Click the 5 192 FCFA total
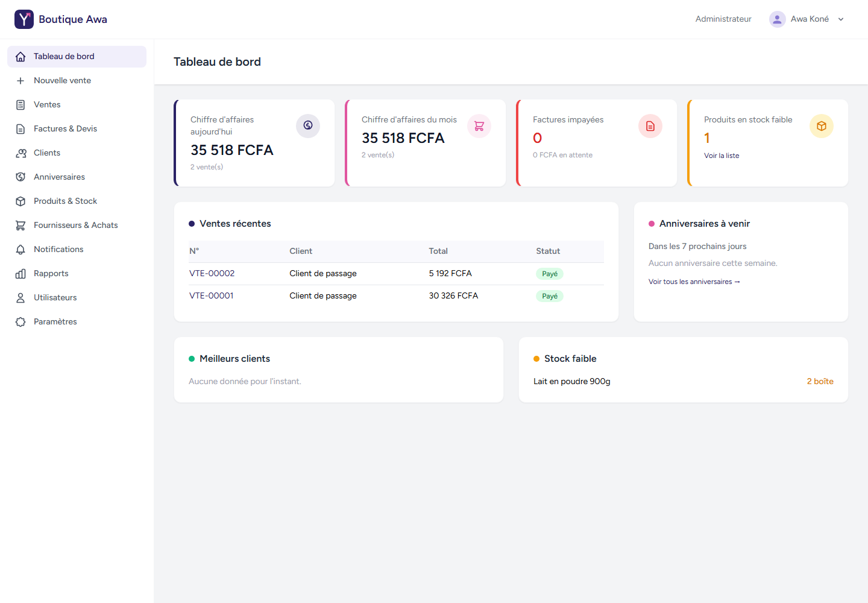The height and width of the screenshot is (603, 868). click(x=450, y=274)
